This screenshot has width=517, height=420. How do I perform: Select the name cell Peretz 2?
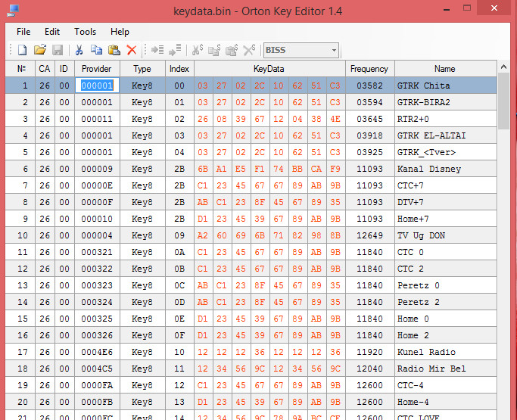[x=445, y=302]
